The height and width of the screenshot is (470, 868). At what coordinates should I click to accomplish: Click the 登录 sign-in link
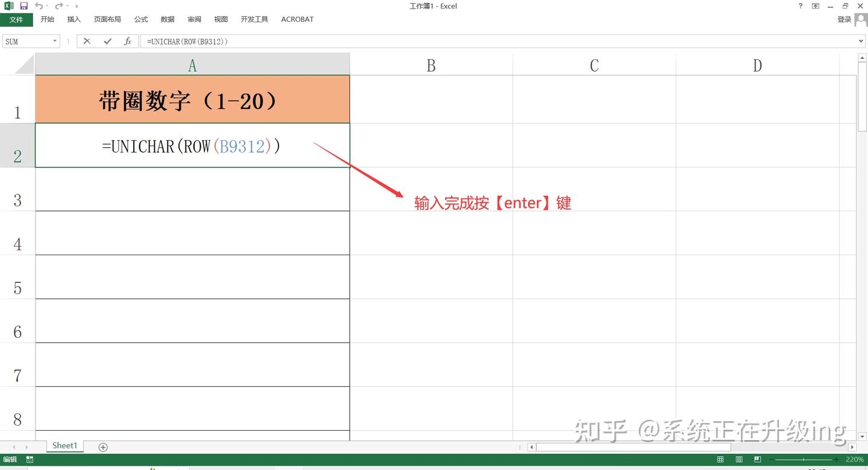(844, 19)
